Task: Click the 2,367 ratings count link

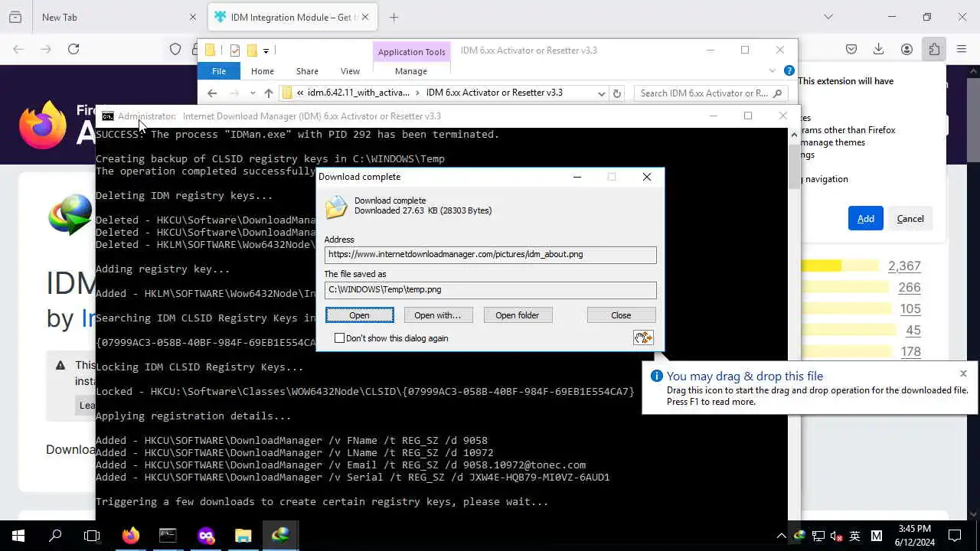Action: click(x=904, y=266)
